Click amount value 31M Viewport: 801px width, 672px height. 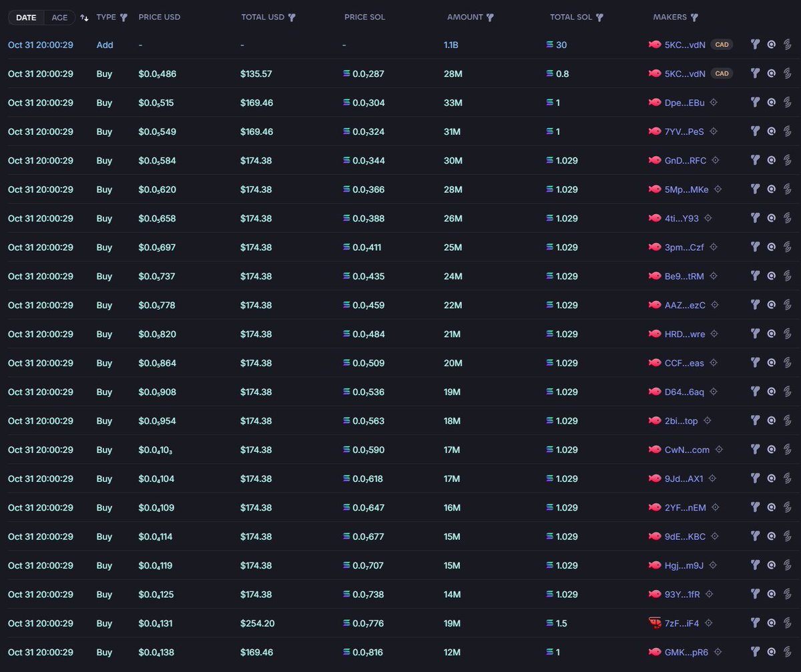coord(453,131)
